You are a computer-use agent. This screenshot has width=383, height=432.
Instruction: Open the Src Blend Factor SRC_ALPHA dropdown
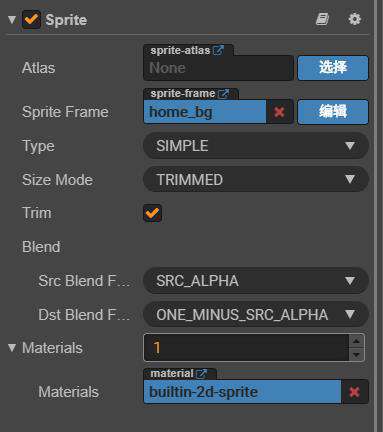pos(256,281)
